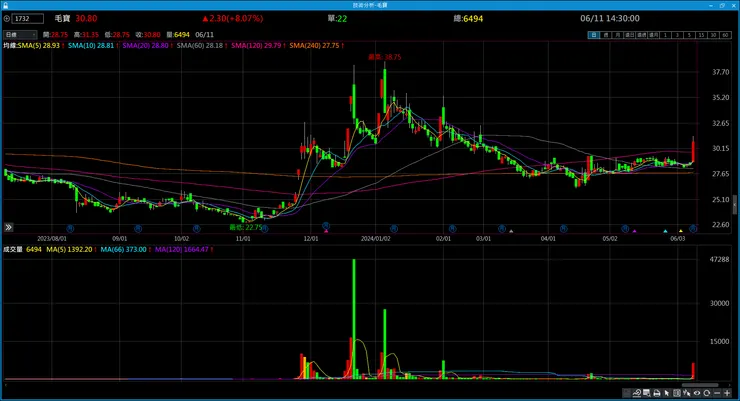Click the vertical scrollbar handle on right edge
This screenshot has width=740, height=401.
pos(734,204)
